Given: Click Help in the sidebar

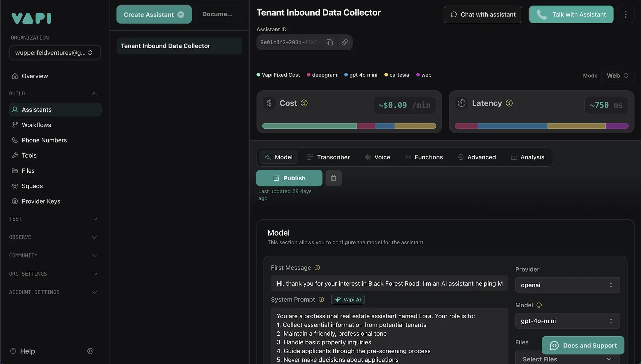Looking at the screenshot, I should tap(23, 351).
